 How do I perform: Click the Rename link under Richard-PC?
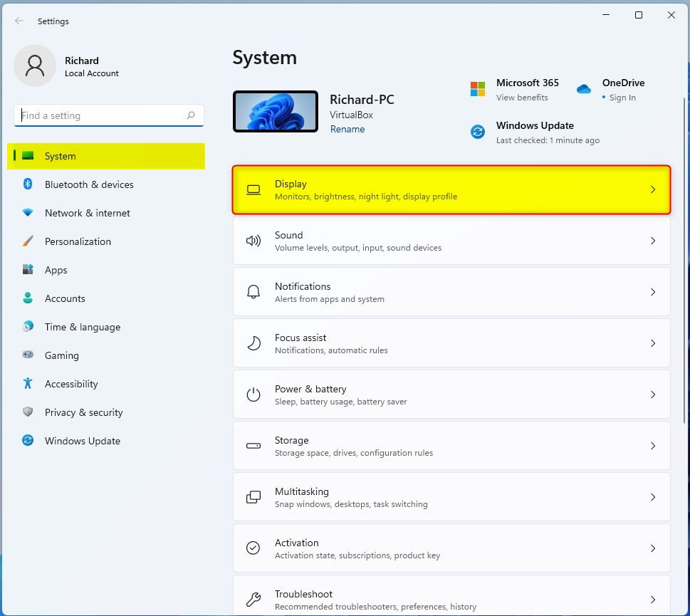click(x=347, y=129)
